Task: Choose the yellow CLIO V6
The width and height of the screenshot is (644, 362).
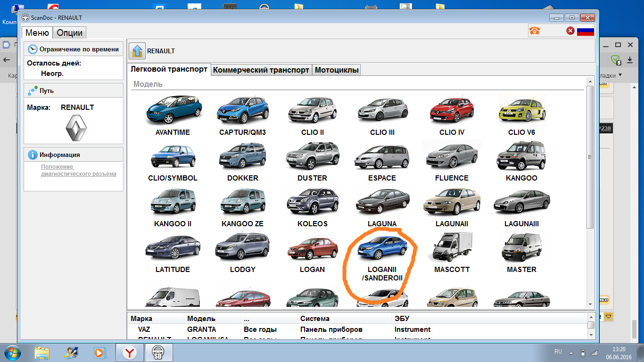Action: 522,115
